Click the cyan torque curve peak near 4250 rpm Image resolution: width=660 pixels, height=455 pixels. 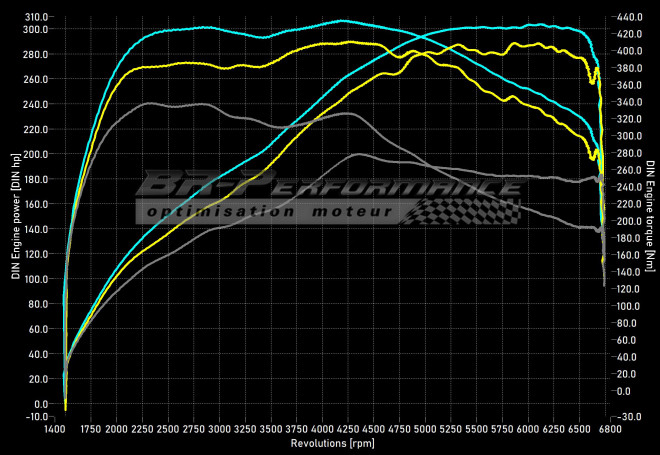click(x=342, y=20)
